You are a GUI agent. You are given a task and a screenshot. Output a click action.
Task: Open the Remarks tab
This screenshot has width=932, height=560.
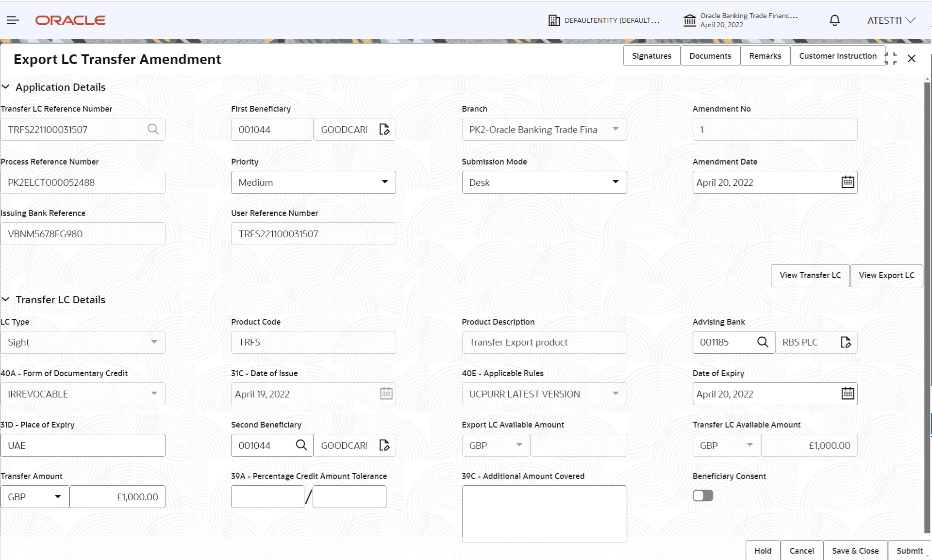(x=765, y=55)
